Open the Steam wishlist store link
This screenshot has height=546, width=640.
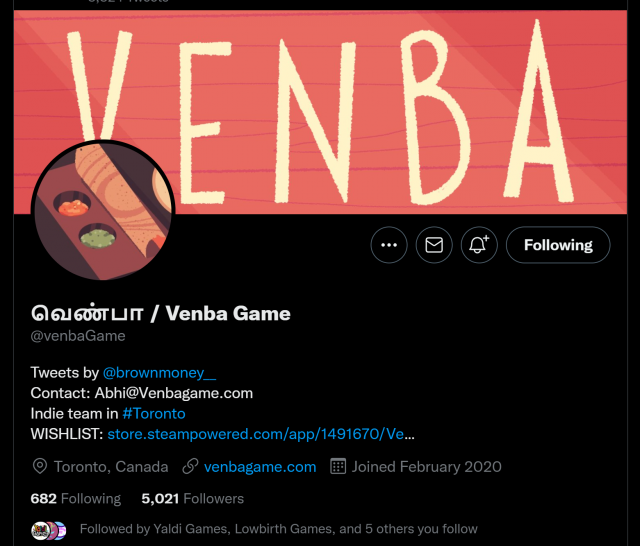tap(261, 434)
